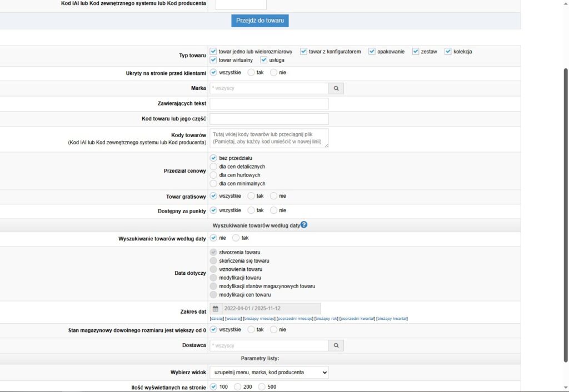Click into the 'Zawierających tekst' input field
This screenshot has width=569, height=392.
[269, 104]
